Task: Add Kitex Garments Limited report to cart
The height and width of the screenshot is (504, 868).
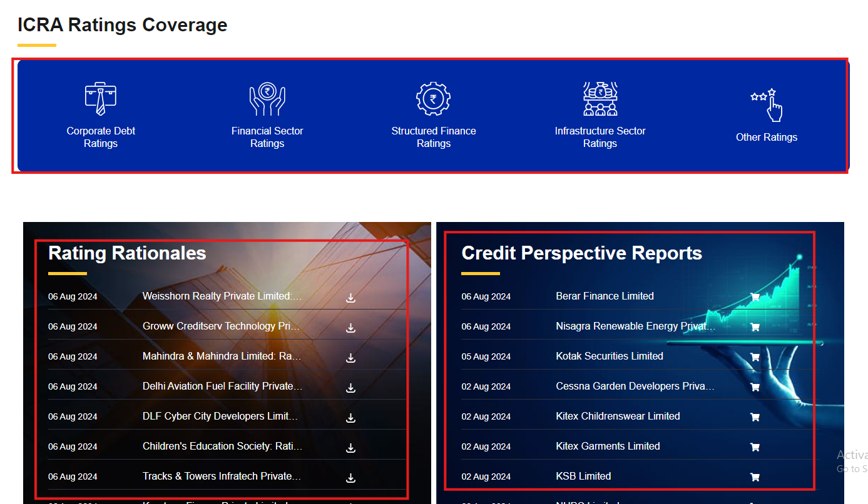Action: point(755,447)
